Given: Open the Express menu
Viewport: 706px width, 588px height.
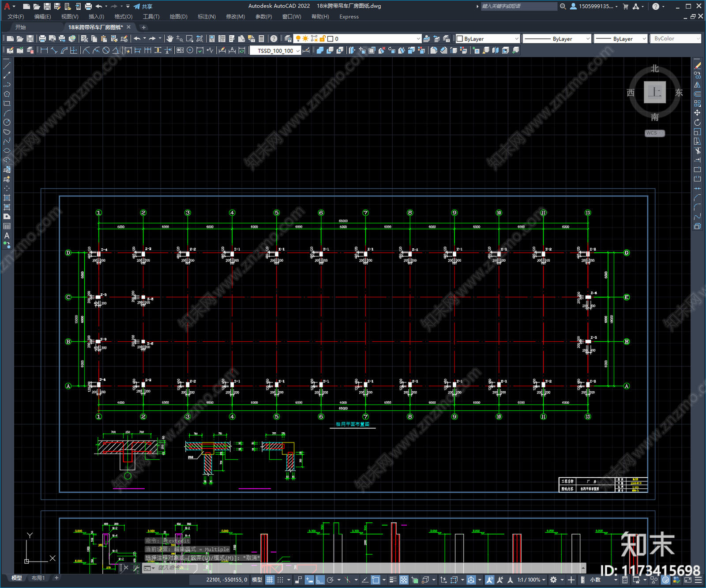Looking at the screenshot, I should 349,17.
